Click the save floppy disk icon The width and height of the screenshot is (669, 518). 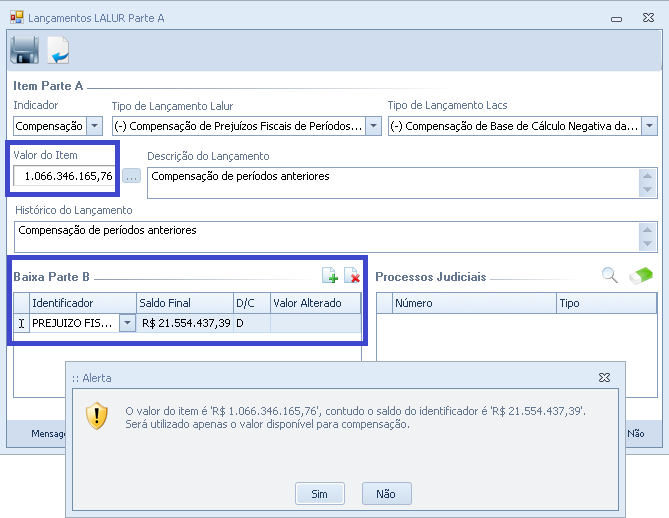point(24,50)
